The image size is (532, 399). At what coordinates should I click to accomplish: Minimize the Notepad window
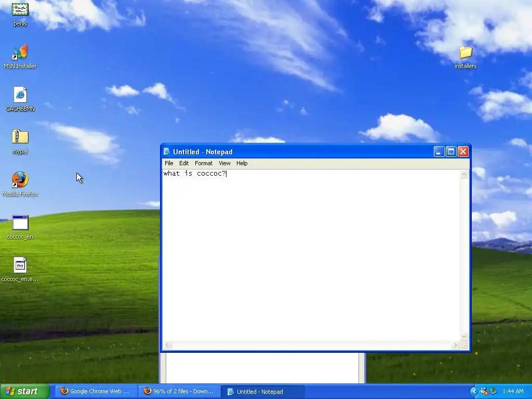438,151
